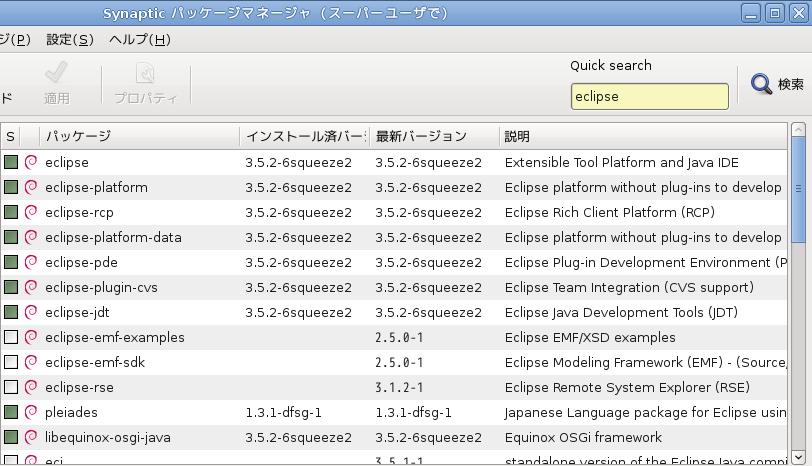Sort by the 説明 description column header
Viewport: 812px width, 466px height.
pos(643,136)
